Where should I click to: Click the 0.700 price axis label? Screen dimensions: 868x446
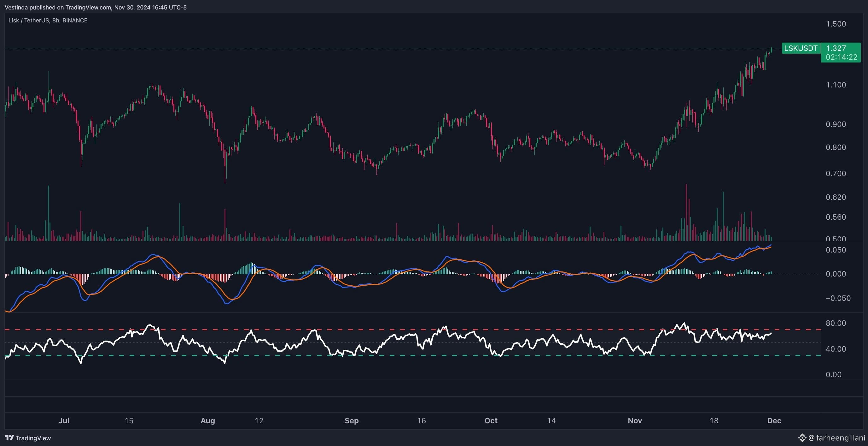[x=836, y=173]
